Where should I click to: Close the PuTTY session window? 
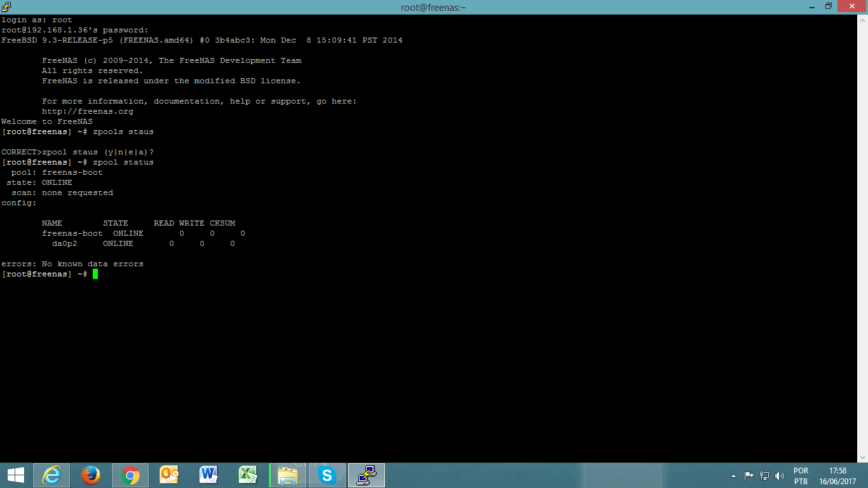coord(852,6)
